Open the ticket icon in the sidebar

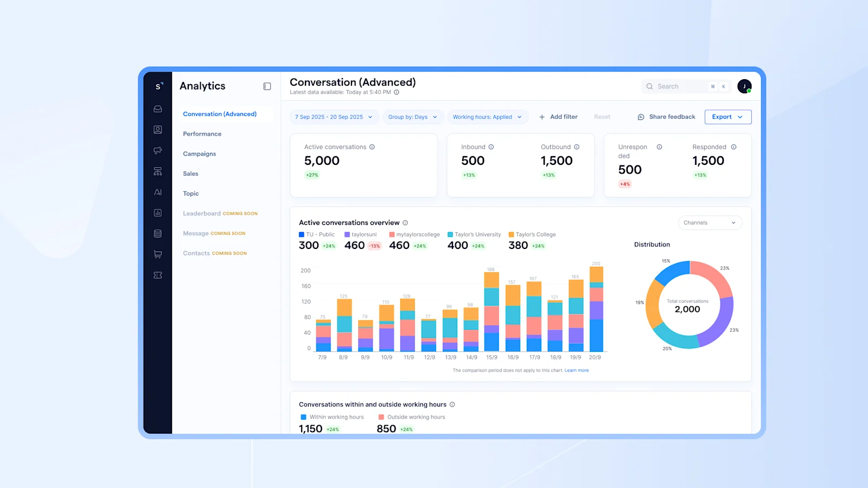pyautogui.click(x=158, y=275)
